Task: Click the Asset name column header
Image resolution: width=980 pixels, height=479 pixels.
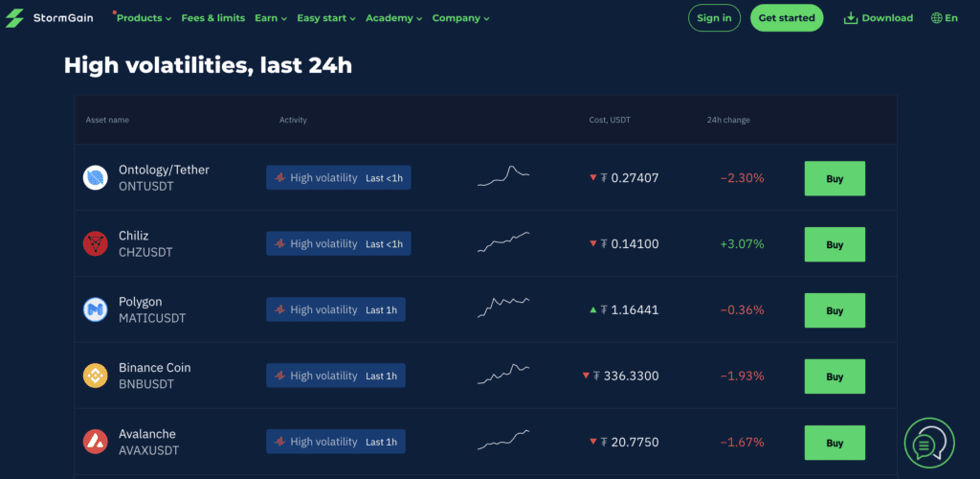Action: 107,120
